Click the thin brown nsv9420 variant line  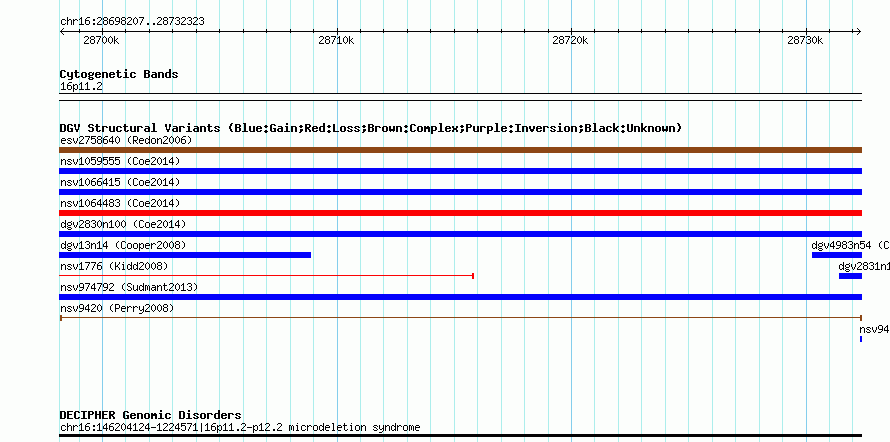click(460, 318)
